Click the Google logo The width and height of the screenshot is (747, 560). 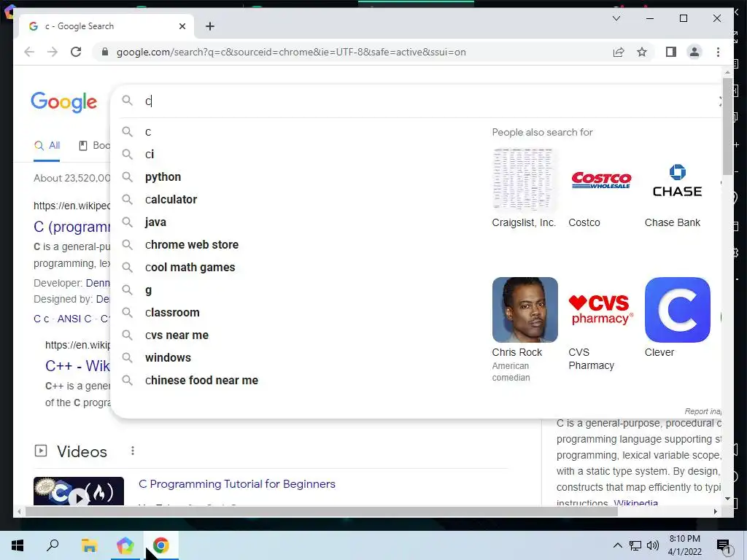64,102
